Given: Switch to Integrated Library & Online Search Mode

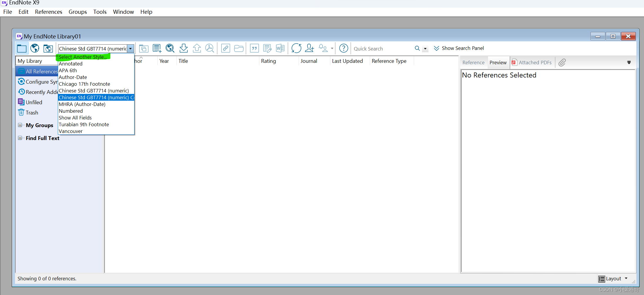Looking at the screenshot, I should (x=48, y=48).
